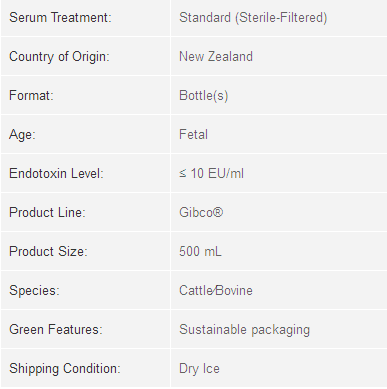Select the Bottle(s) value text

[204, 96]
